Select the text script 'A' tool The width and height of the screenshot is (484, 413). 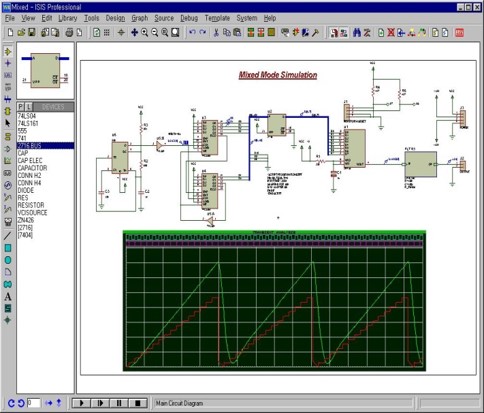[x=8, y=297]
